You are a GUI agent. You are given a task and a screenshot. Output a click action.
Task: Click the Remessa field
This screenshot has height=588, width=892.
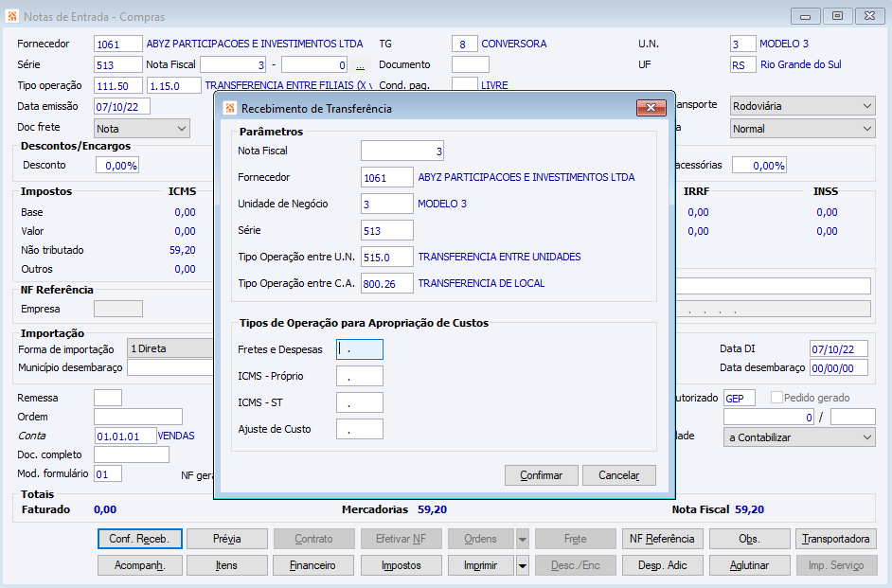point(108,398)
